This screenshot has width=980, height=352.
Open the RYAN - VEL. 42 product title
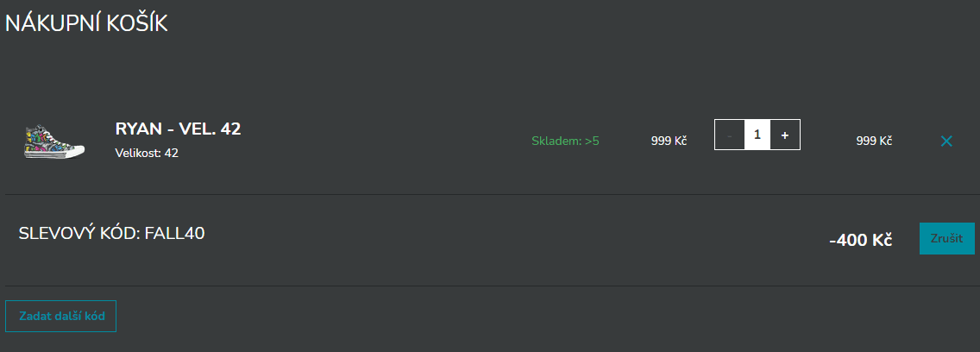pos(178,129)
